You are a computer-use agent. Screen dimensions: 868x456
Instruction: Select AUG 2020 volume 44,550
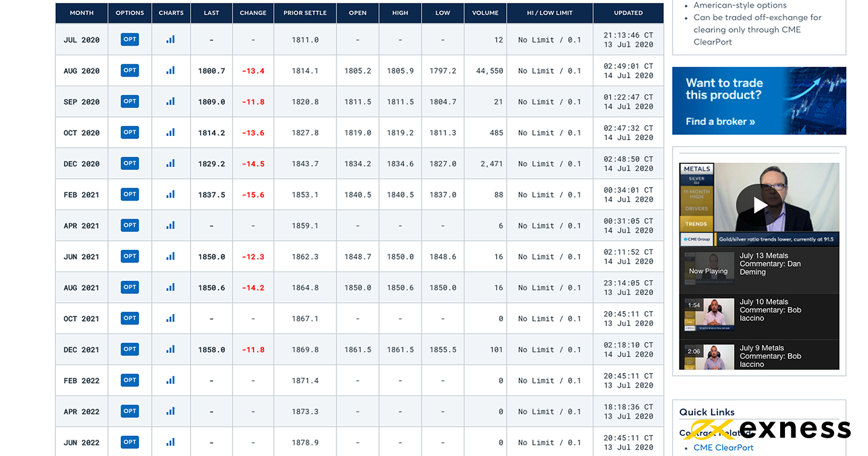click(489, 71)
